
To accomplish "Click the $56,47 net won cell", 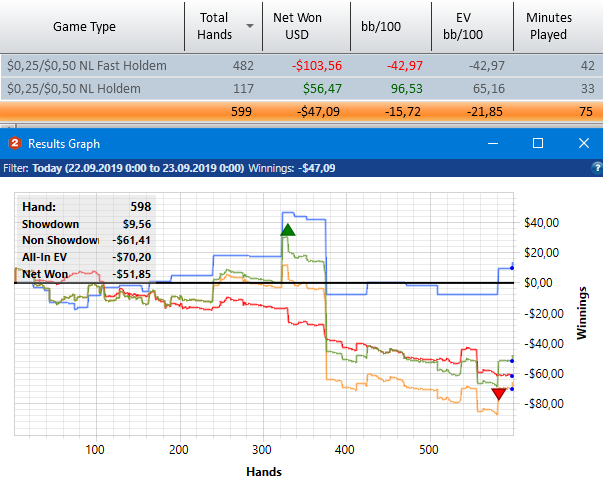I will click(322, 89).
